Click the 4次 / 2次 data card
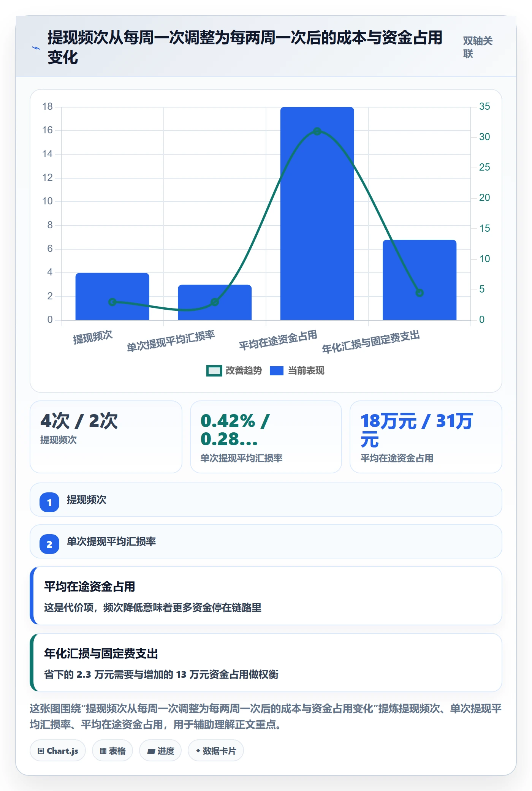 point(106,437)
